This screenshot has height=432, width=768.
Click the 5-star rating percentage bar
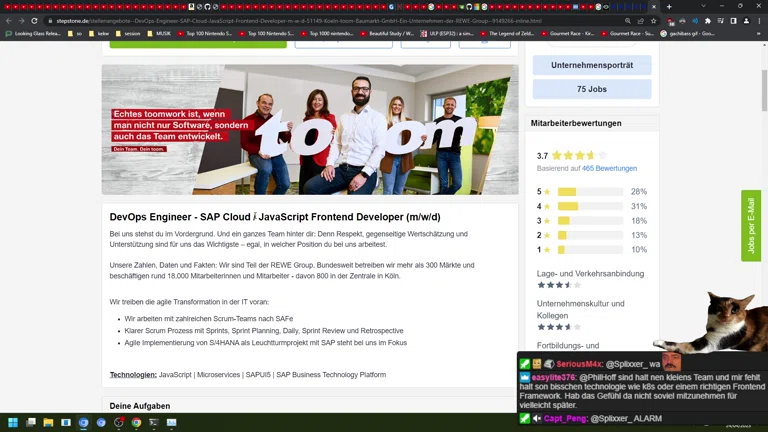coord(590,192)
